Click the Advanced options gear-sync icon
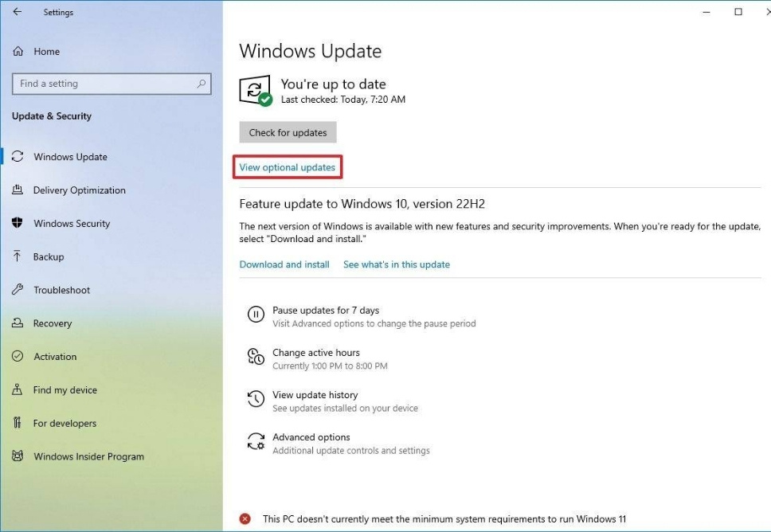 [256, 442]
